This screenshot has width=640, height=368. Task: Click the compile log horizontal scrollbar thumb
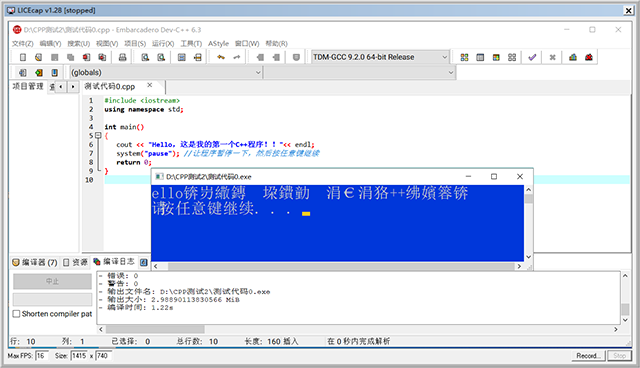pos(155,329)
